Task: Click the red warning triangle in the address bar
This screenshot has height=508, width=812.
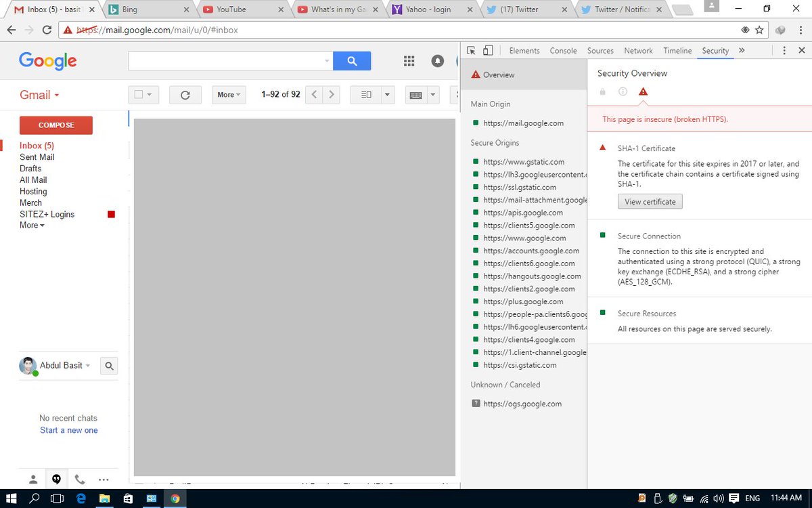Action: point(68,30)
